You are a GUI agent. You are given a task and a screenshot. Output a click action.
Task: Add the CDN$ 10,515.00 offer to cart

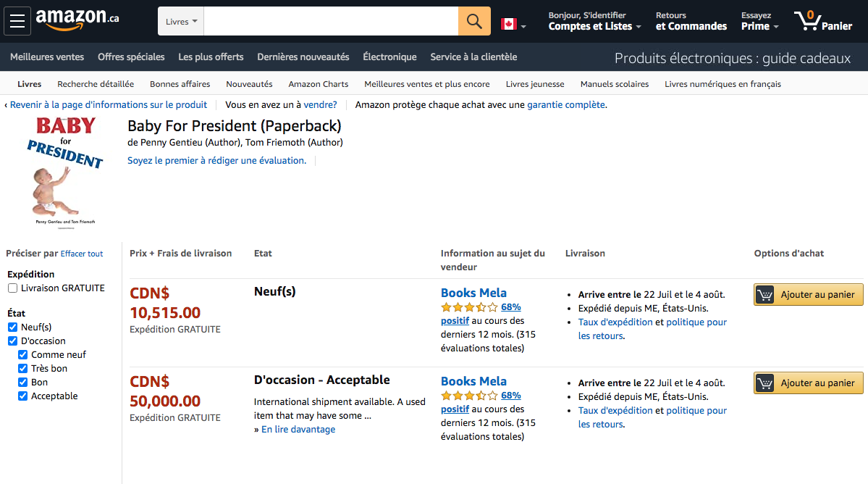click(x=808, y=295)
